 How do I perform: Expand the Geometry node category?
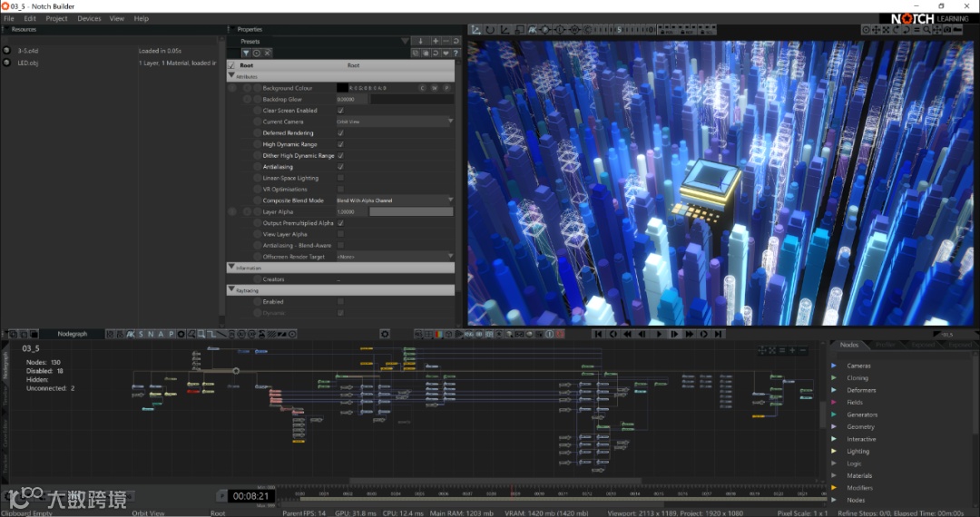point(835,427)
